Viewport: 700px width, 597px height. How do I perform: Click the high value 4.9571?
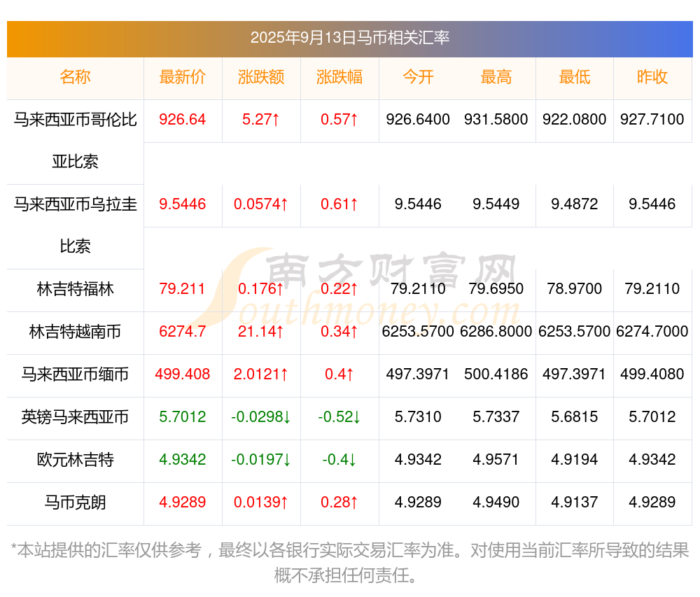(496, 460)
